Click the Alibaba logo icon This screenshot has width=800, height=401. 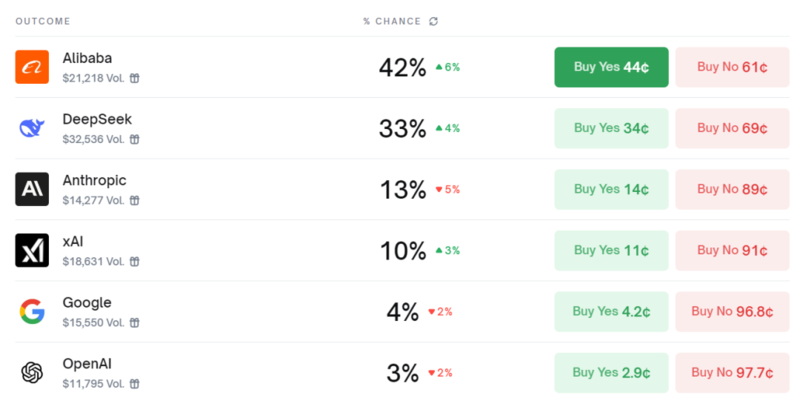point(32,67)
